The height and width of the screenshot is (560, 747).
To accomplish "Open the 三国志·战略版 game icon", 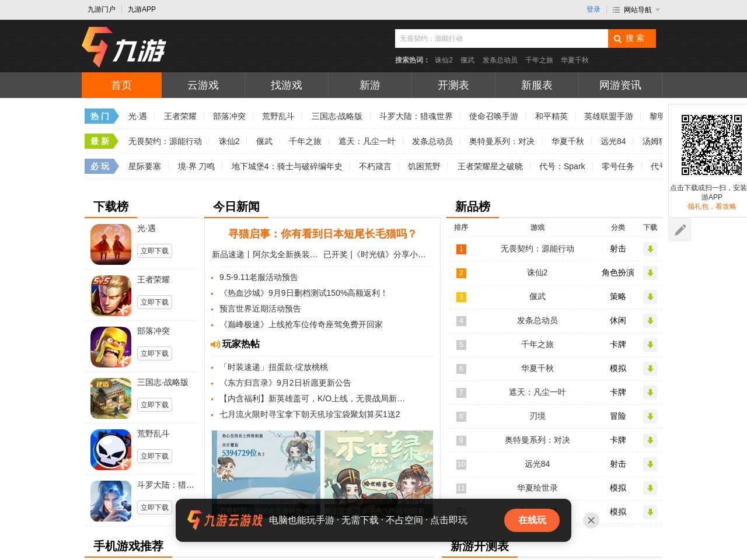I will pyautogui.click(x=111, y=398).
